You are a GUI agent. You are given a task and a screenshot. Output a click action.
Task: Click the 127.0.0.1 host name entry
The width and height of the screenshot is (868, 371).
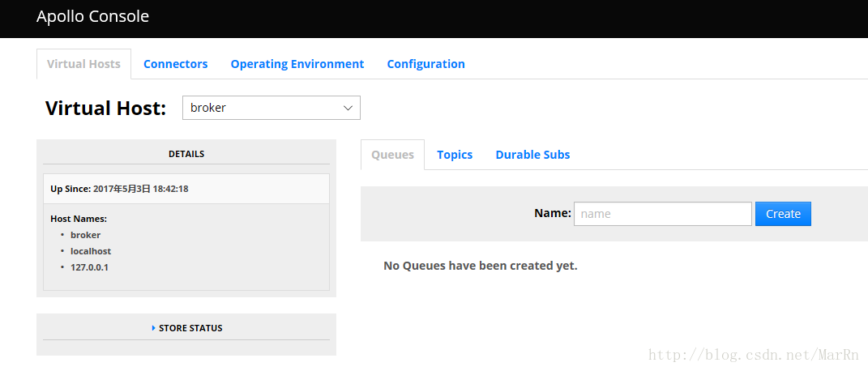90,267
